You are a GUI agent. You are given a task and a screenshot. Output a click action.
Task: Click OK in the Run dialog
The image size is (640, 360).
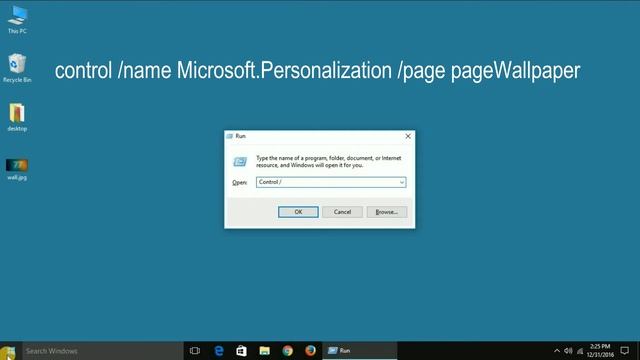298,212
